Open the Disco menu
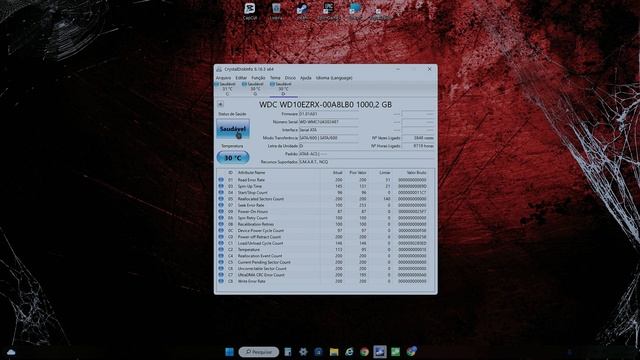The image size is (640, 360). tap(290, 78)
